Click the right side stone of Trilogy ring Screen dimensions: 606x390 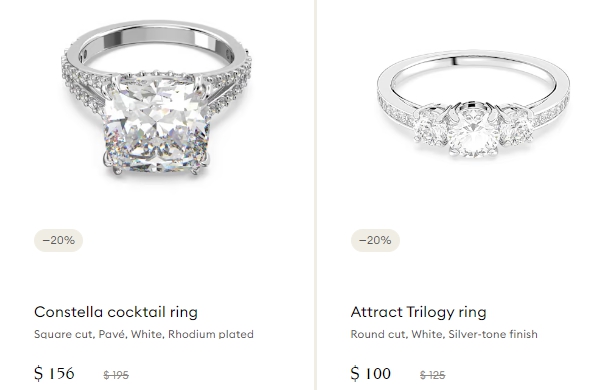(516, 124)
